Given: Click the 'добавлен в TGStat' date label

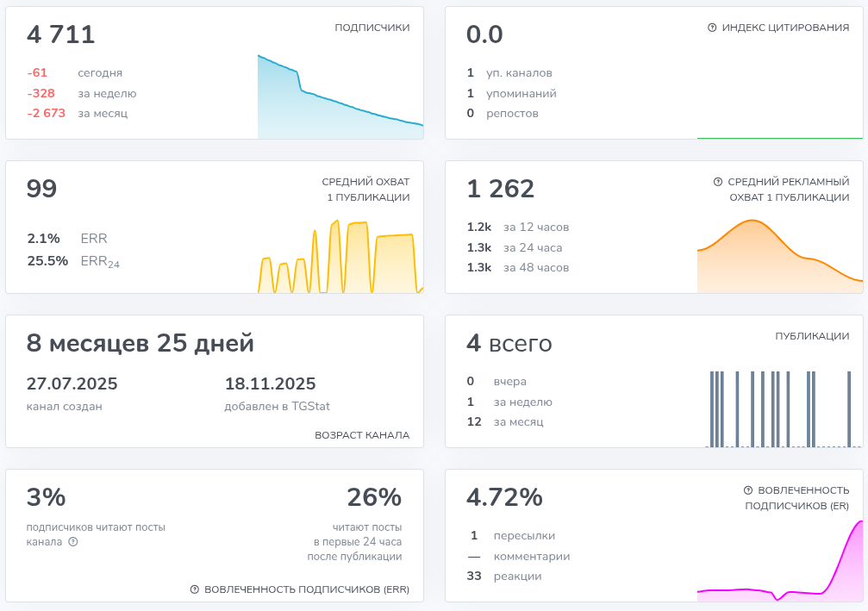Looking at the screenshot, I should (277, 406).
